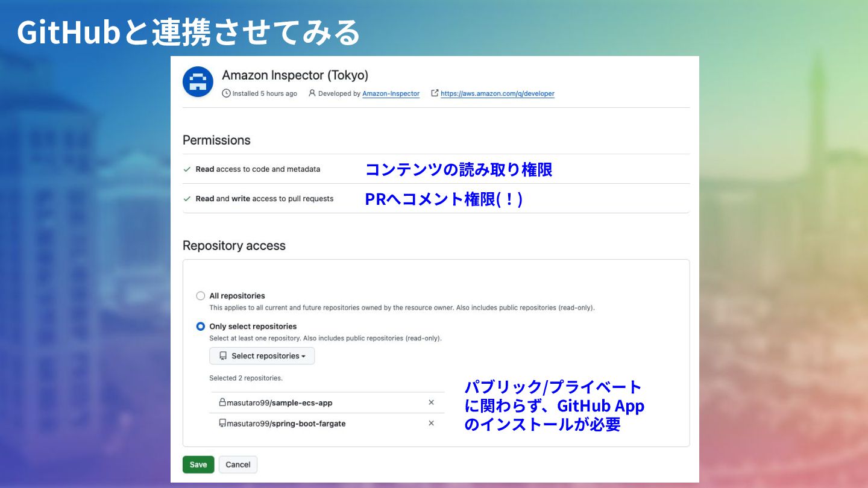Screen dimensions: 868x488
Task: Click the masutaro99/sample-ecs-app repository name
Action: 280,402
